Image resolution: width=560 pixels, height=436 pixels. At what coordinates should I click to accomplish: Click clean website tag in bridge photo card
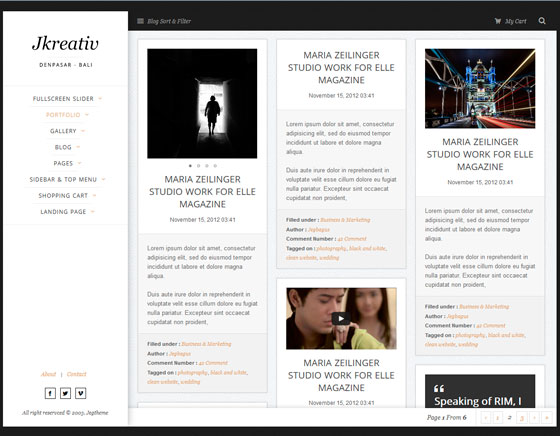(440, 345)
